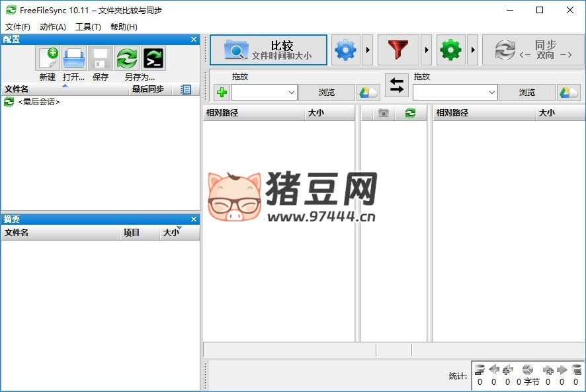The height and width of the screenshot is (392, 586).
Task: Click create-right arrow-plus statistics icon
Action: coord(548,370)
